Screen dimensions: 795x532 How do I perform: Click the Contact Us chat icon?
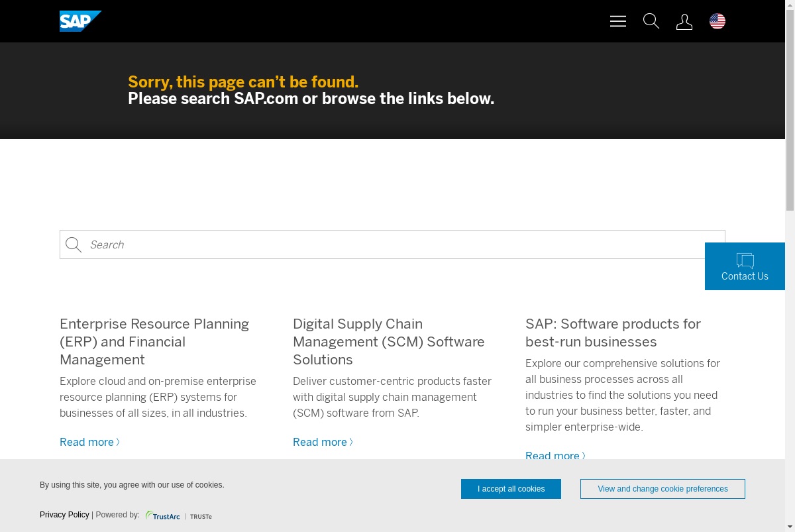(745, 260)
